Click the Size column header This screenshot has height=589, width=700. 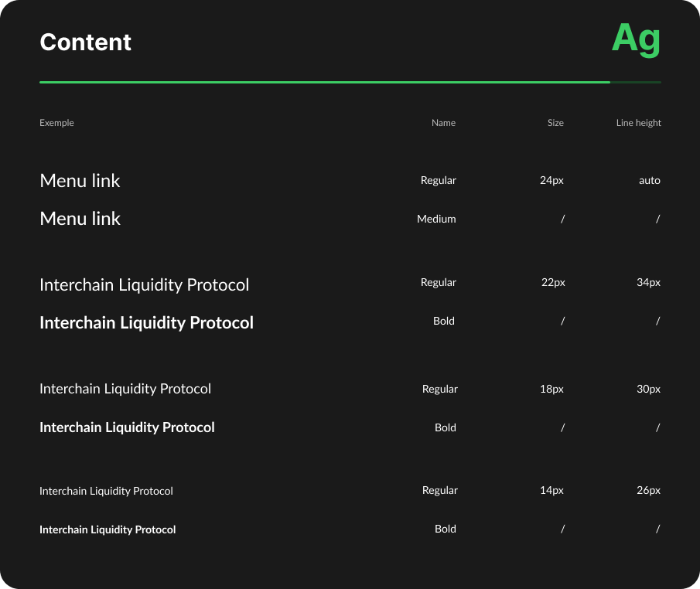555,123
